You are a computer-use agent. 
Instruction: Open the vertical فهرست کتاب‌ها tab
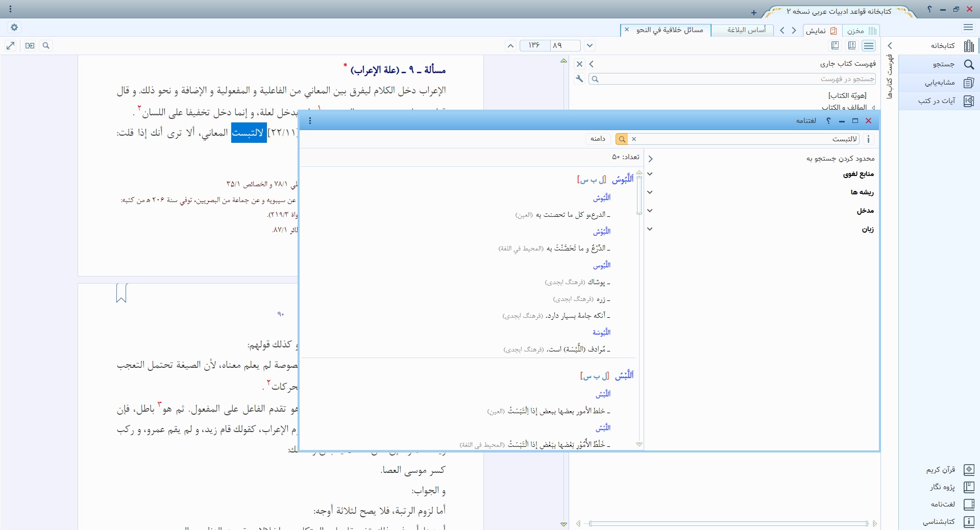pos(890,77)
